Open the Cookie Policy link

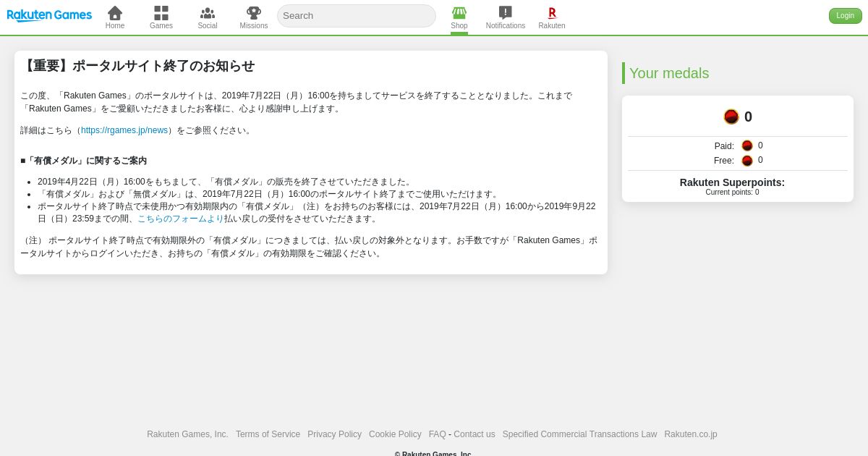[x=395, y=434]
